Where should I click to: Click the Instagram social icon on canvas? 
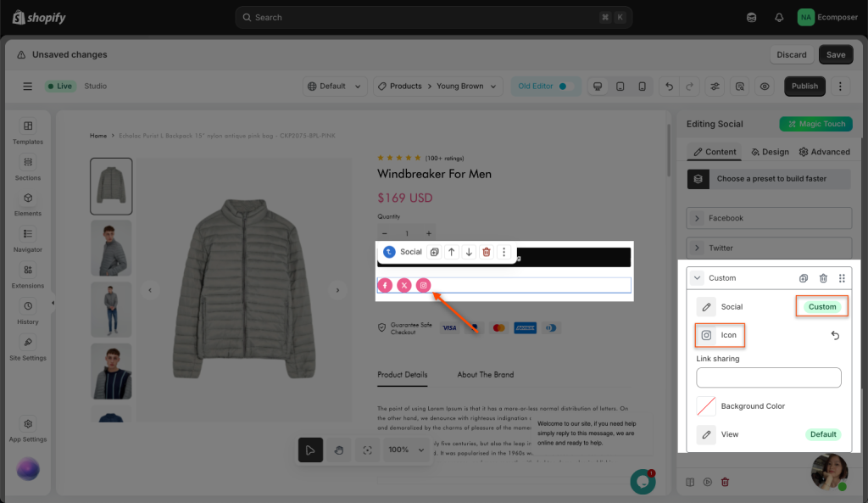[x=423, y=286]
